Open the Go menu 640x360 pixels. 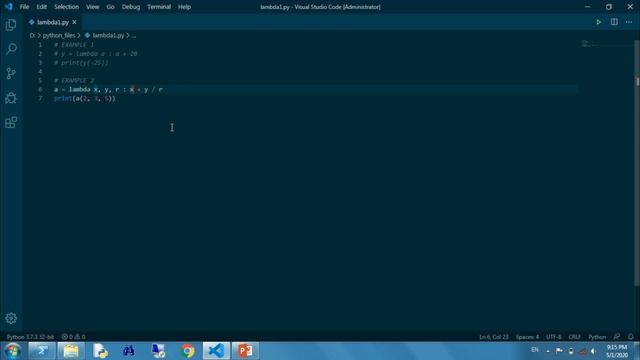point(111,7)
